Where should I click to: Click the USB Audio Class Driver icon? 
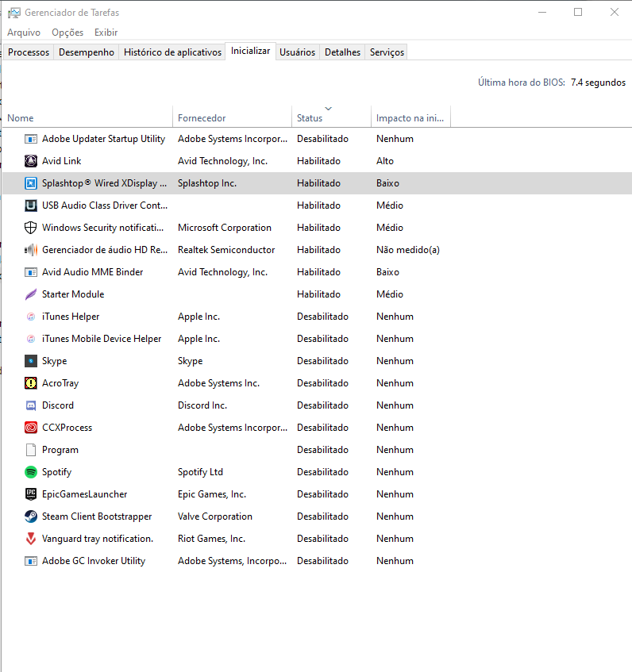coord(31,205)
